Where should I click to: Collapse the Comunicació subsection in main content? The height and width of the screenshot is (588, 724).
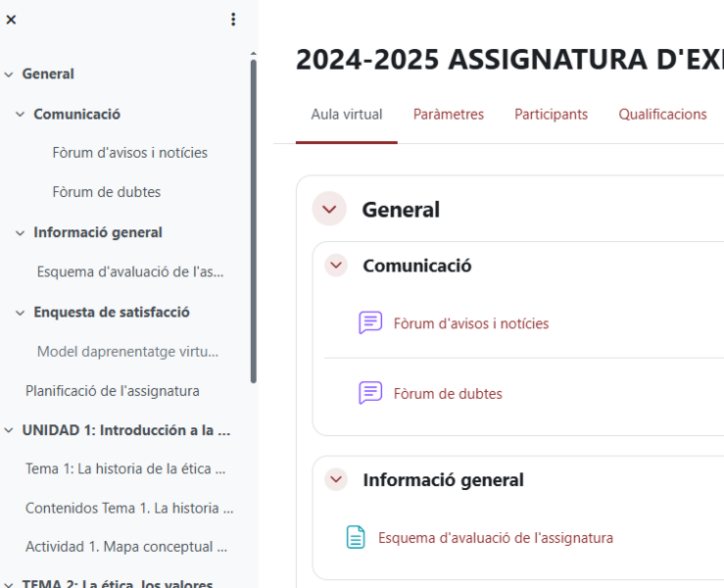coord(336,266)
